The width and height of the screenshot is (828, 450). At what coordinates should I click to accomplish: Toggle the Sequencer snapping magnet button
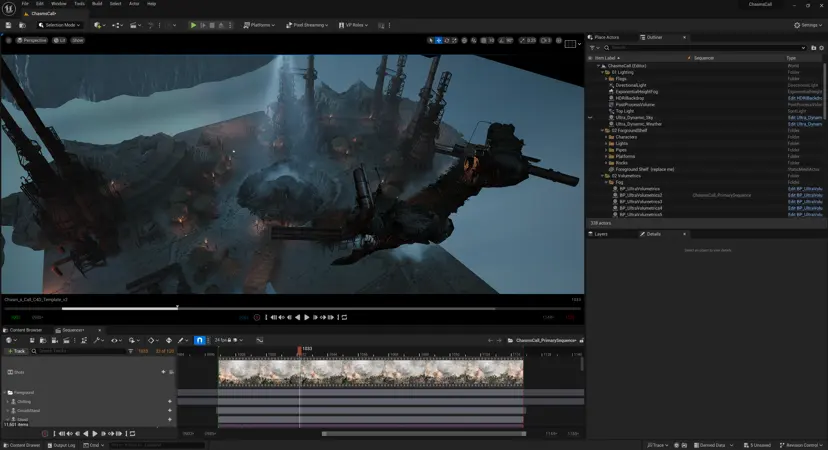199,341
